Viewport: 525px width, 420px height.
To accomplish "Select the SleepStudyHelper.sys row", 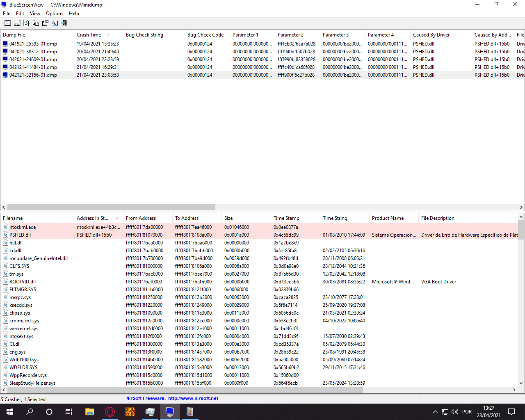I will [259, 383].
